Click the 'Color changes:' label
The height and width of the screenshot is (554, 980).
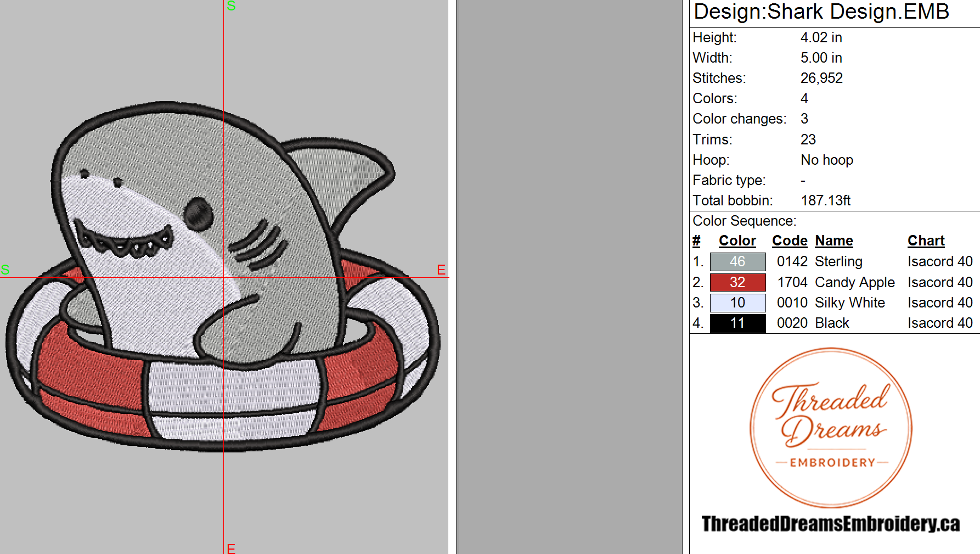(x=739, y=119)
